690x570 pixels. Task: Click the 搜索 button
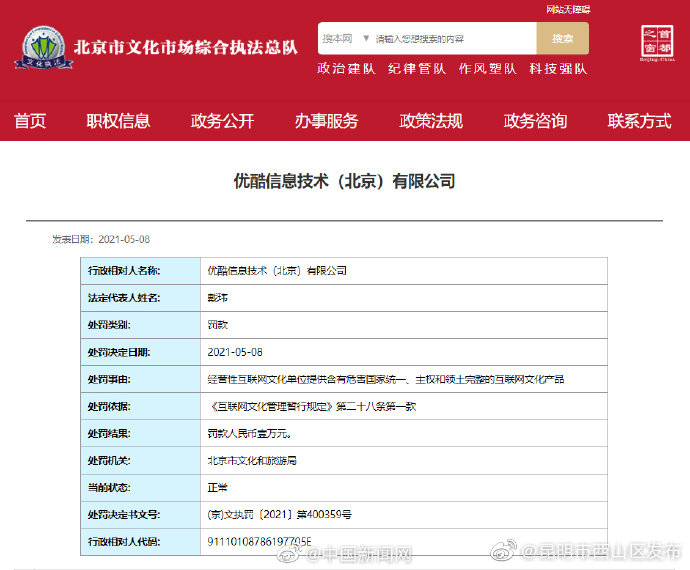(563, 39)
